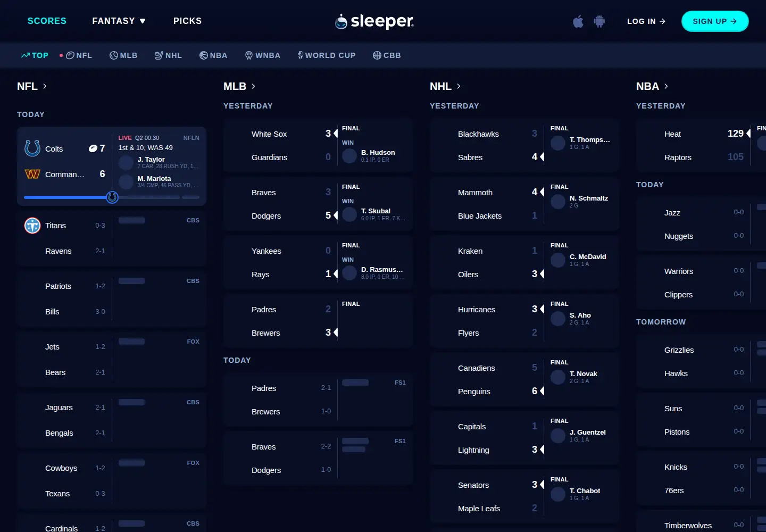This screenshot has width=766, height=532.
Task: Expand the MLB section chevron
Action: [x=253, y=86]
